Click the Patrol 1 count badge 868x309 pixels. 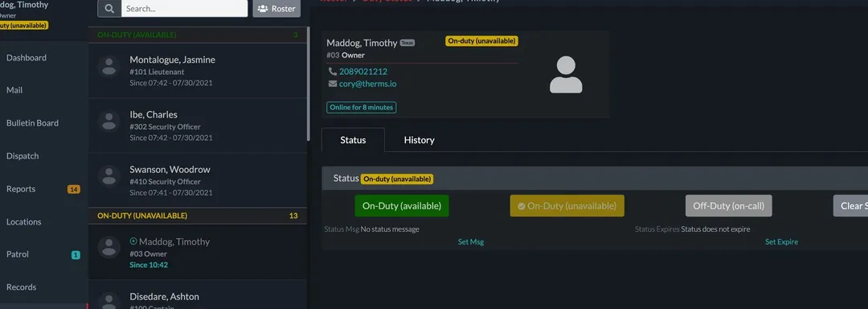click(x=76, y=255)
